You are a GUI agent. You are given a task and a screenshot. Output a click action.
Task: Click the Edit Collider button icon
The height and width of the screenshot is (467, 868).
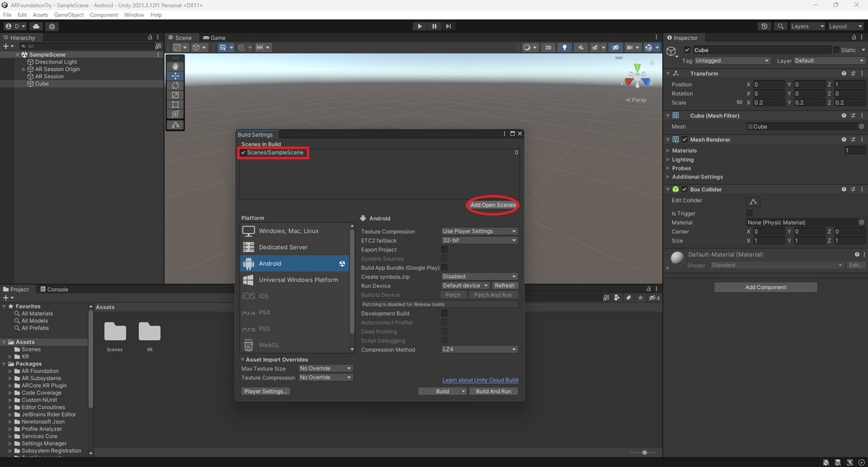pos(753,201)
